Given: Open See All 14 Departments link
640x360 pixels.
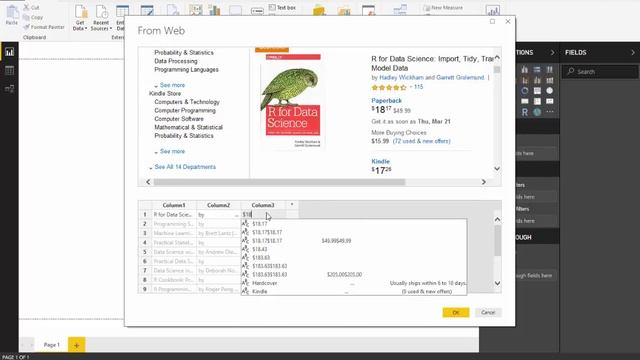Looking at the screenshot, I should pos(185,167).
